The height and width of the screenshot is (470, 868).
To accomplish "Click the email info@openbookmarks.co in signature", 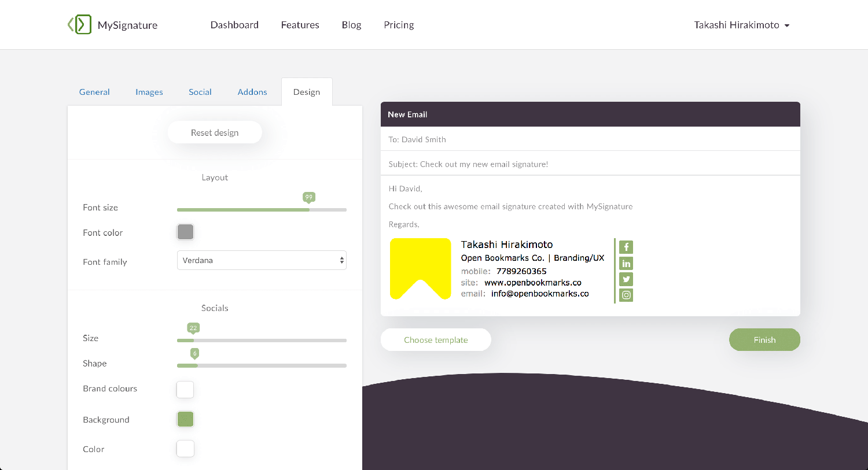I will coord(540,294).
